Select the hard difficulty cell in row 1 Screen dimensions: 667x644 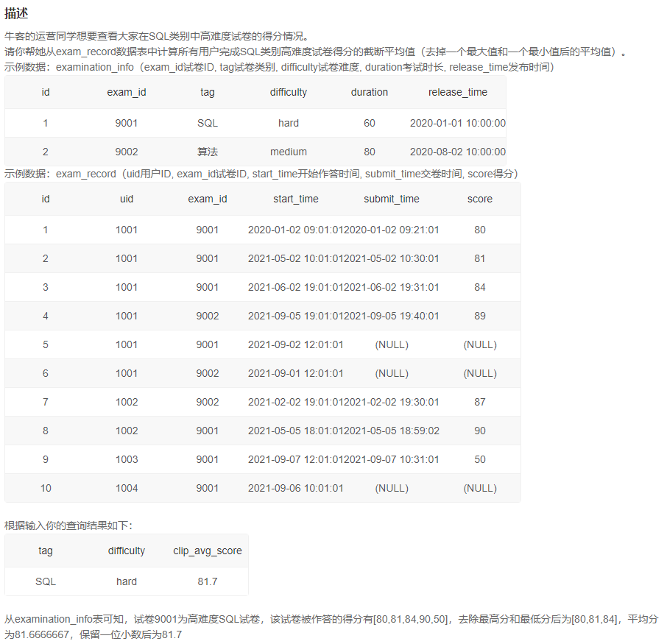(x=288, y=123)
